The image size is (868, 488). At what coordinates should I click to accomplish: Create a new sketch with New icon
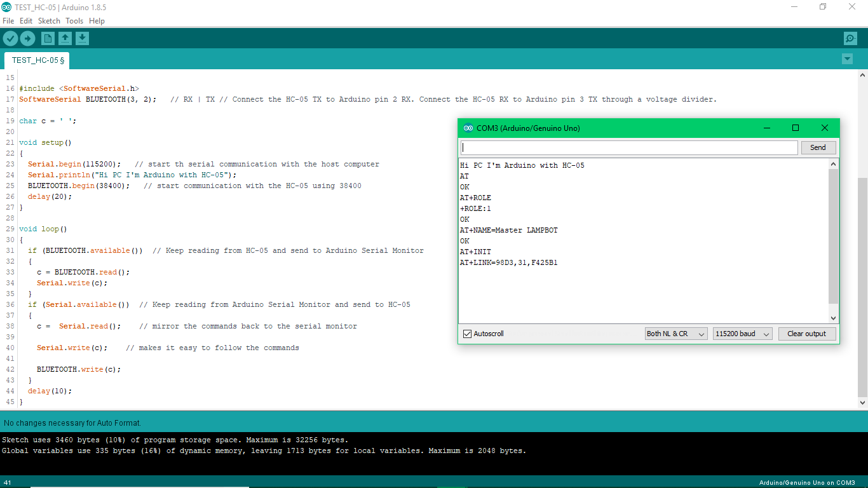(48, 39)
